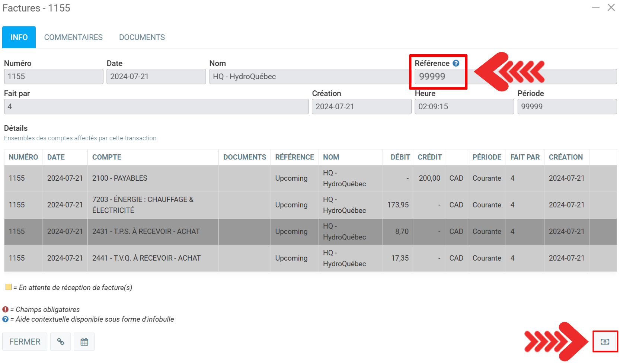The image size is (620, 364).
Task: Close the Factures 1155 window
Action: 611,7
